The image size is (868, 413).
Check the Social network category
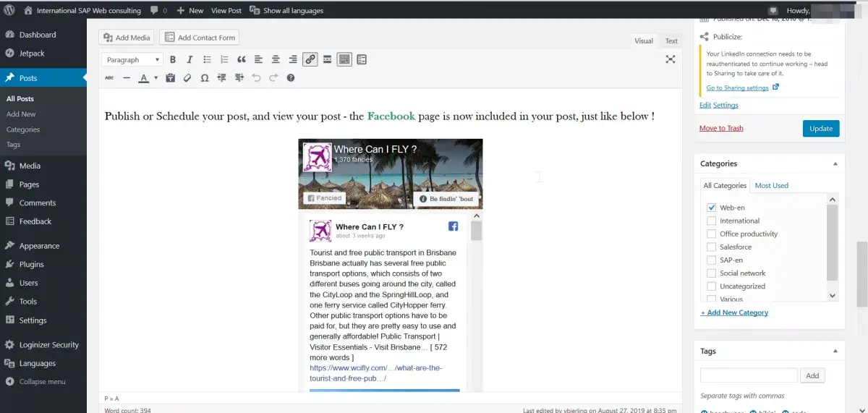(x=712, y=273)
